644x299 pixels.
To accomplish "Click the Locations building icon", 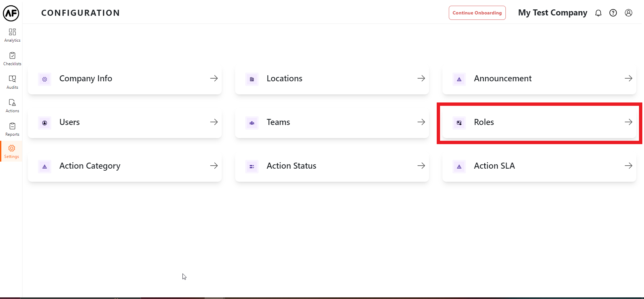I will (x=252, y=79).
